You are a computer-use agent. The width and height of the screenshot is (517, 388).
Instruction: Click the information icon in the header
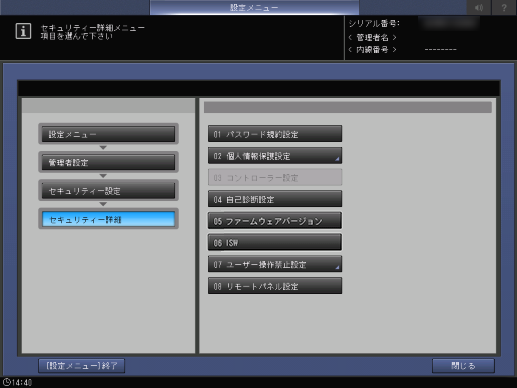click(x=23, y=31)
